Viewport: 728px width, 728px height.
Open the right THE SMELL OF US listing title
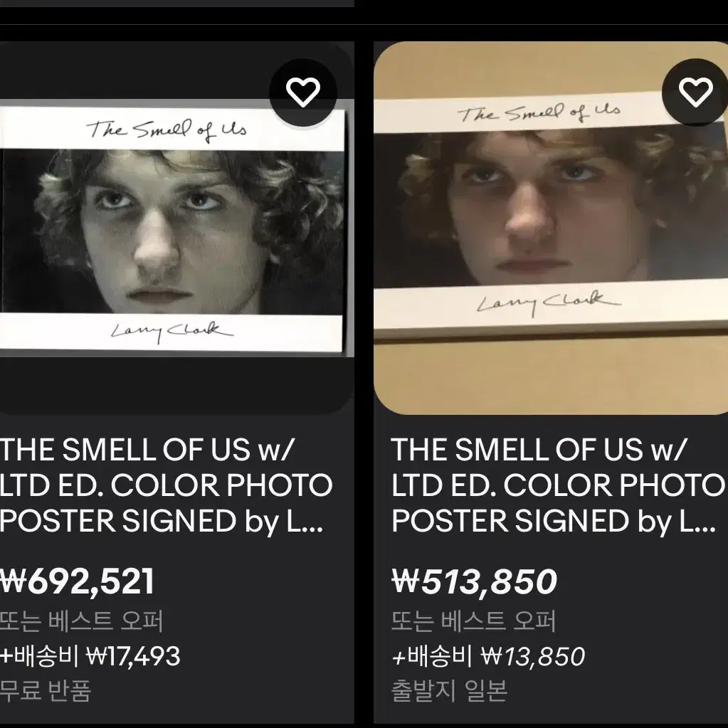(558, 485)
